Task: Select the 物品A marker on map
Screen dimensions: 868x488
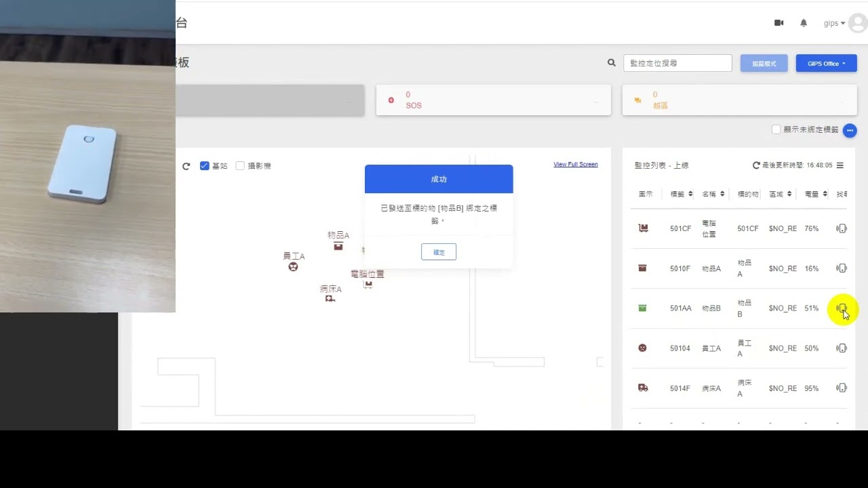Action: point(338,247)
